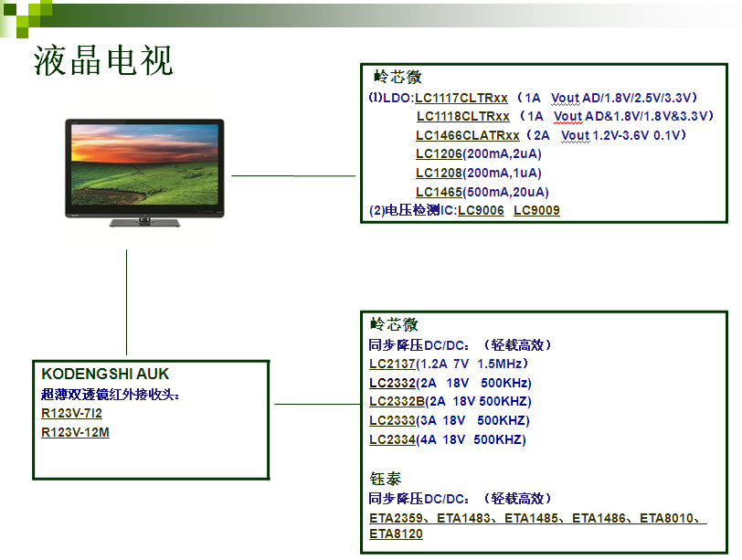The width and height of the screenshot is (742, 560).
Task: Select the 液晶电视 slide title
Action: point(103,60)
